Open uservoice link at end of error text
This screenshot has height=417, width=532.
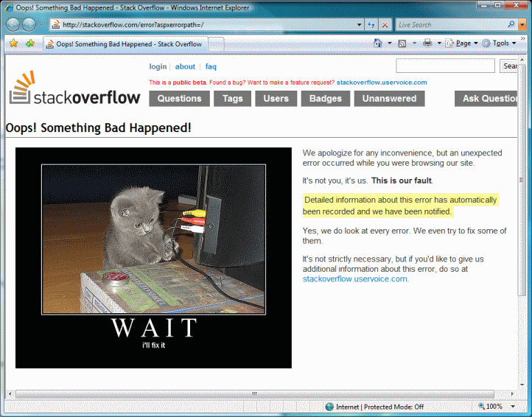[355, 279]
